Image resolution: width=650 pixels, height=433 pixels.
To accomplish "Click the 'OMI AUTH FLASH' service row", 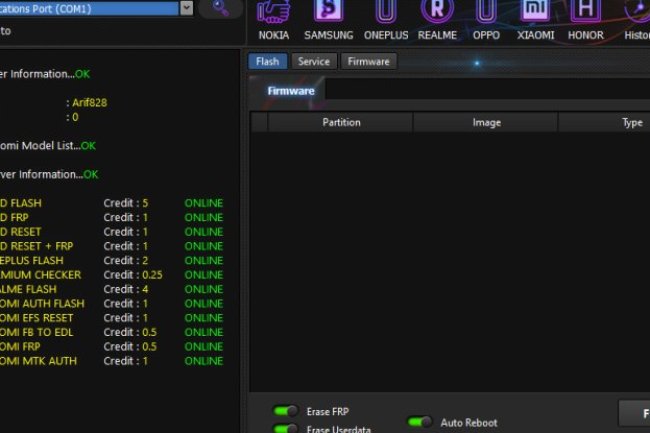I will pos(111,304).
